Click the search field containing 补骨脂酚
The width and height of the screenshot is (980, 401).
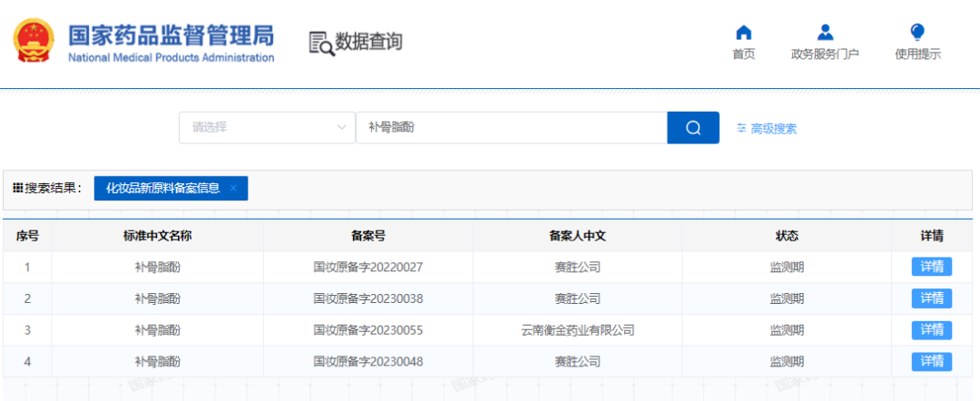511,128
